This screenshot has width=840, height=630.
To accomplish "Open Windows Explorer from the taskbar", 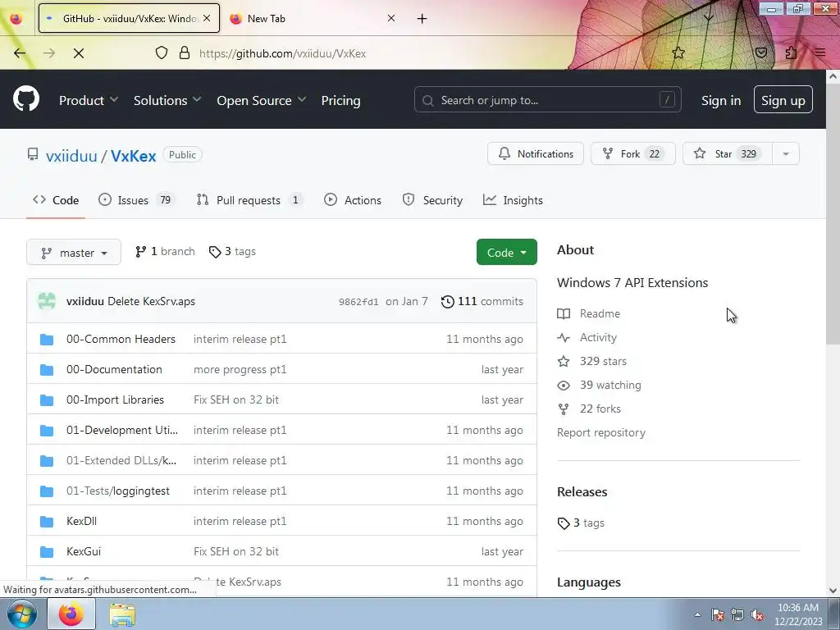I will click(x=122, y=614).
